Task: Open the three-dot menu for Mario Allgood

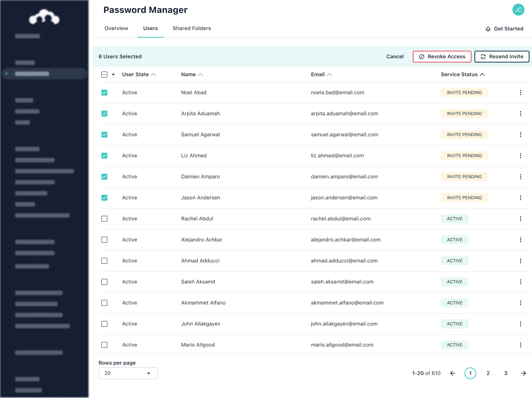Action: (520, 345)
